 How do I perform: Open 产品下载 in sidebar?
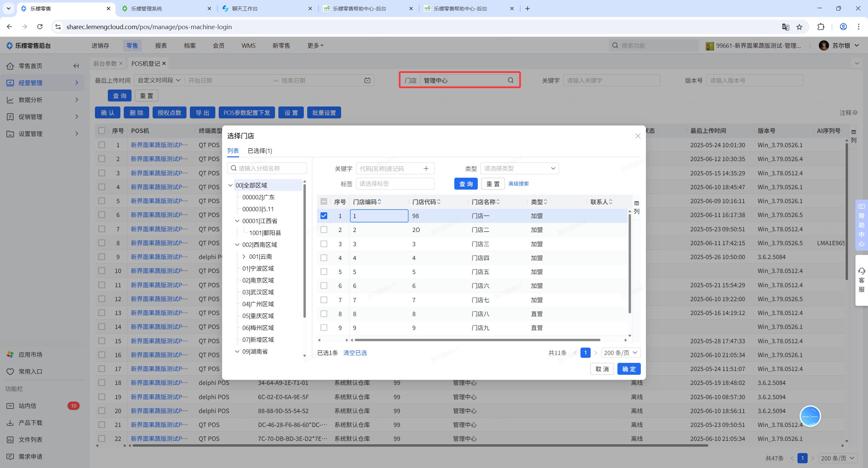[x=31, y=423]
